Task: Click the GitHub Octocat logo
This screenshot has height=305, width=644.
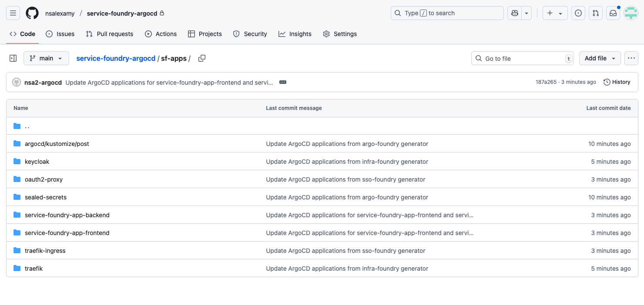Action: tap(32, 13)
